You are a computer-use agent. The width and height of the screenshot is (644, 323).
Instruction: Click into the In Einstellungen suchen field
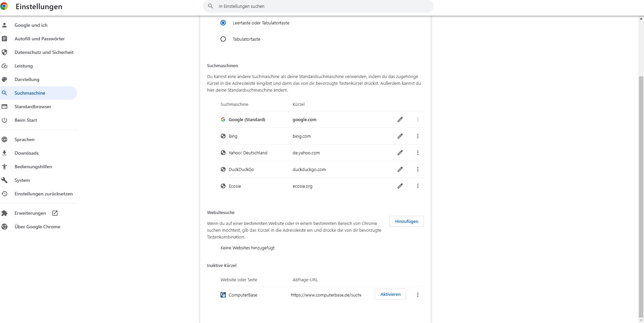click(318, 6)
